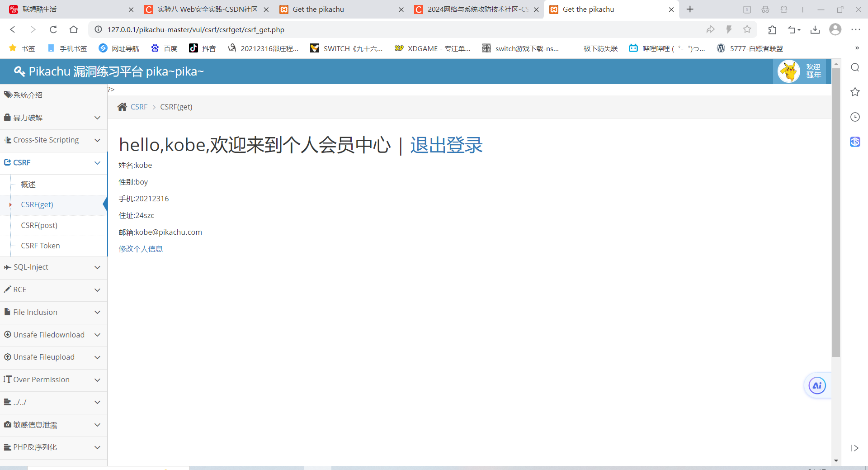Open the 百度 bookmark

point(164,48)
